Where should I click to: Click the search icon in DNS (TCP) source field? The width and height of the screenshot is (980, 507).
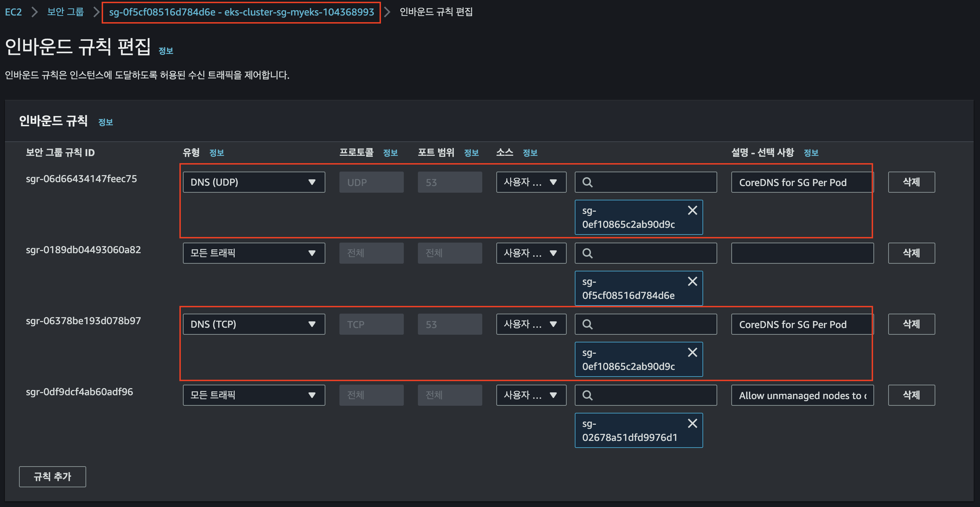click(x=587, y=325)
